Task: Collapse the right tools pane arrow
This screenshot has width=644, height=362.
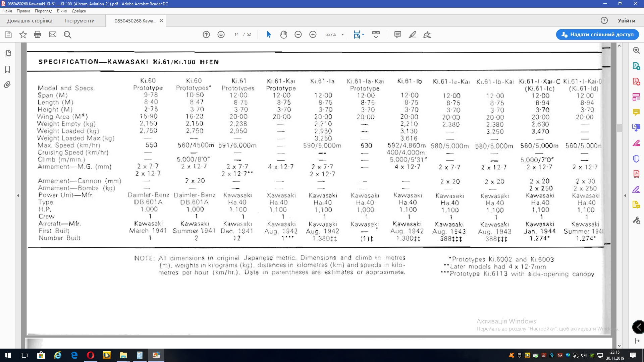Action: coord(625,195)
